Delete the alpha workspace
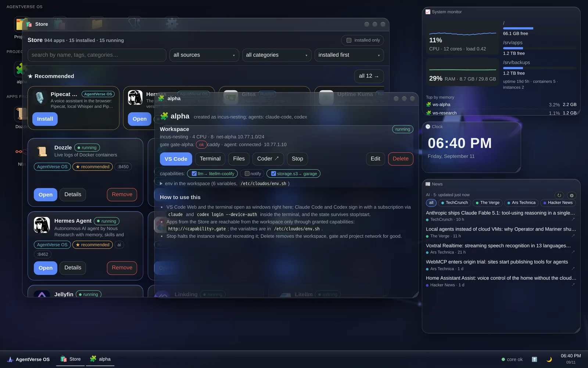 pos(401,159)
